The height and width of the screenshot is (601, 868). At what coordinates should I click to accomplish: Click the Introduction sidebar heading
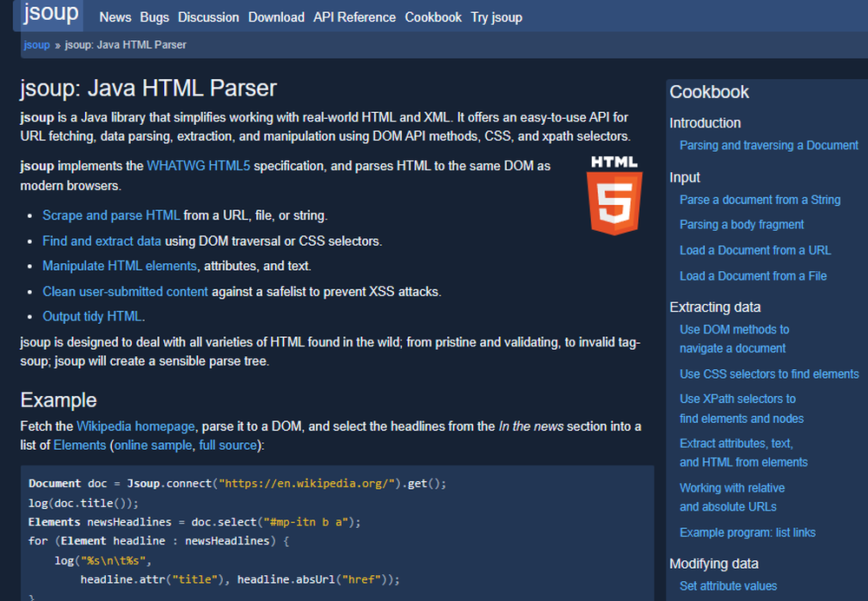(x=705, y=123)
